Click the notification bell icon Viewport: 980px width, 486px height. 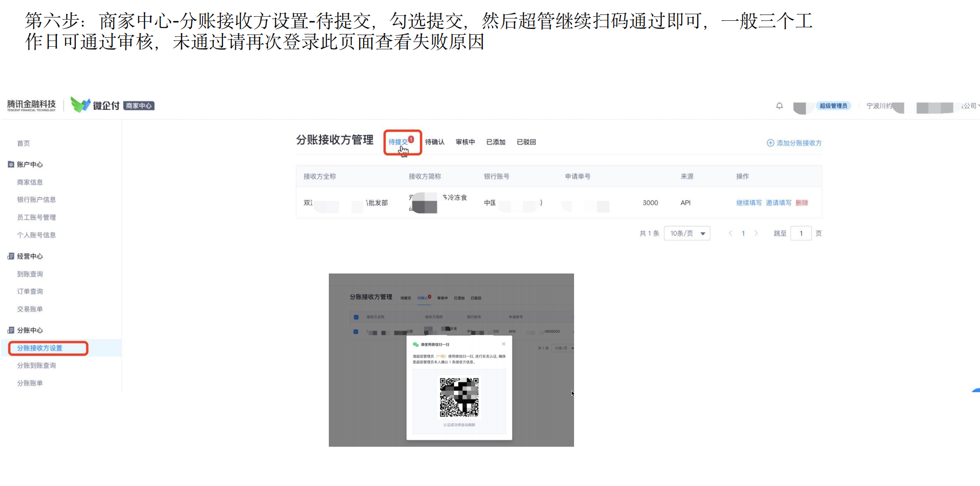coord(779,106)
